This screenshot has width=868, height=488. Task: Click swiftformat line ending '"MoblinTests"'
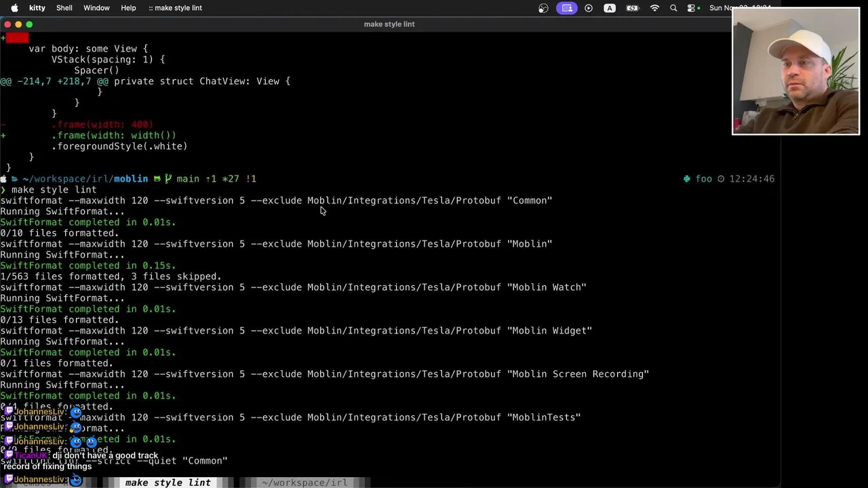290,418
